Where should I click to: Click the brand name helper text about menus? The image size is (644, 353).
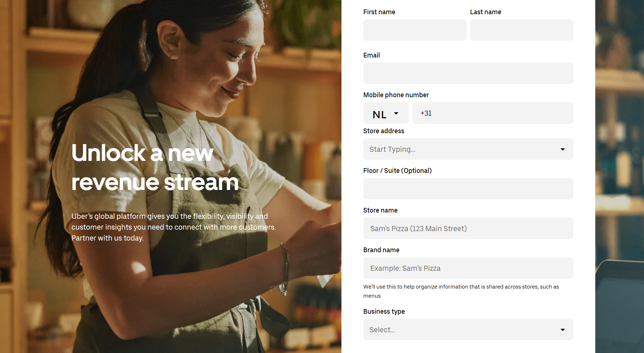click(x=461, y=291)
